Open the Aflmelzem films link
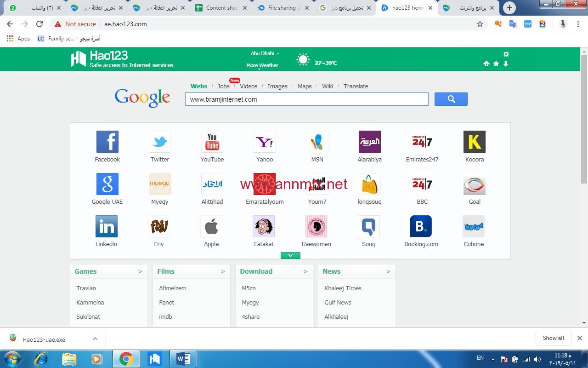Screen dimensions: 588x368 (x=173, y=288)
